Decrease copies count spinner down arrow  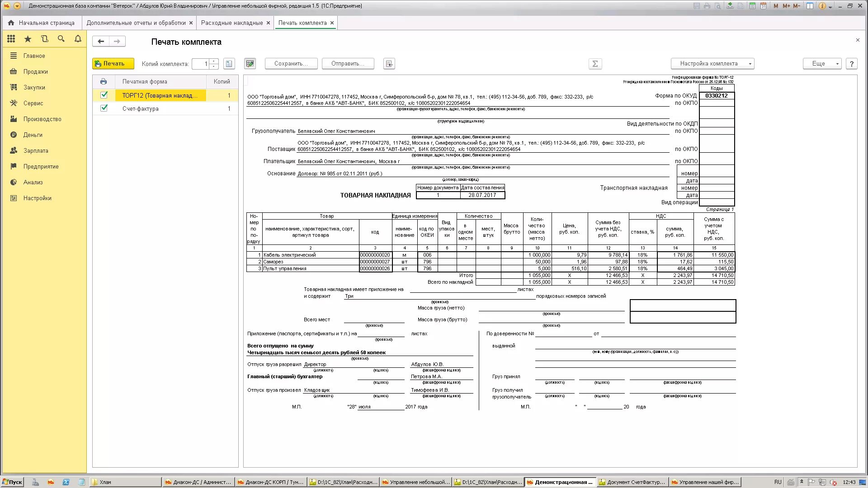214,66
